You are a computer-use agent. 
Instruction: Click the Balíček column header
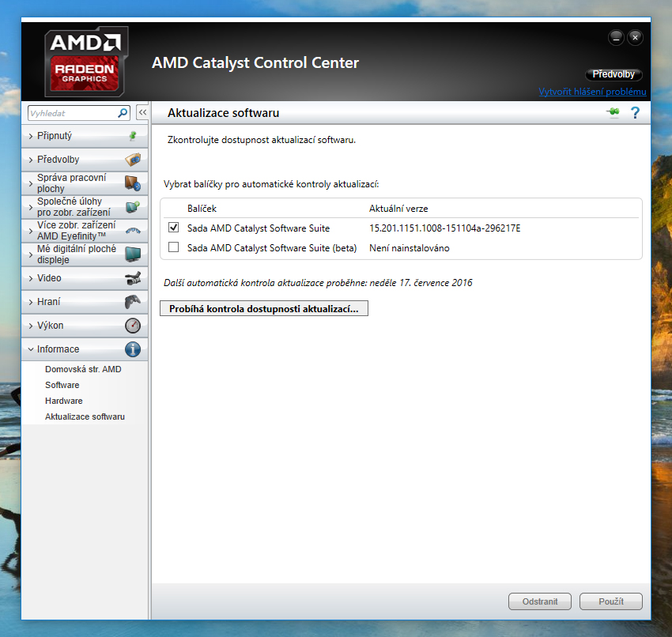tap(202, 209)
